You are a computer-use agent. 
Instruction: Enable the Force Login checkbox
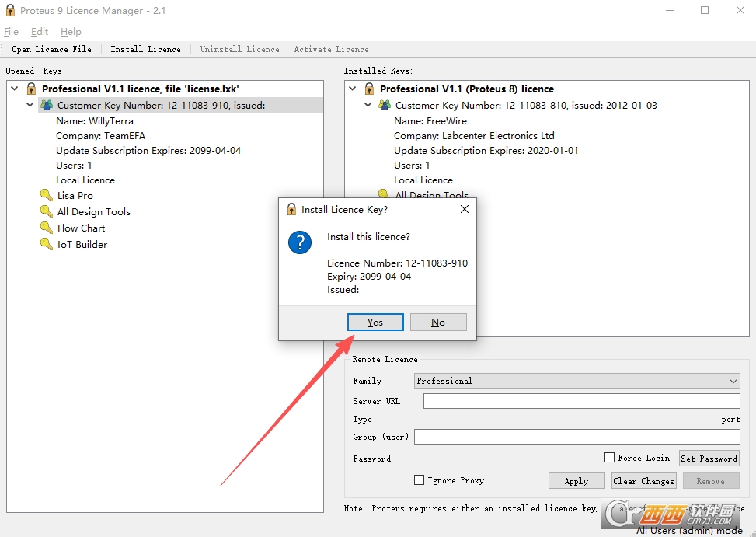[x=609, y=458]
